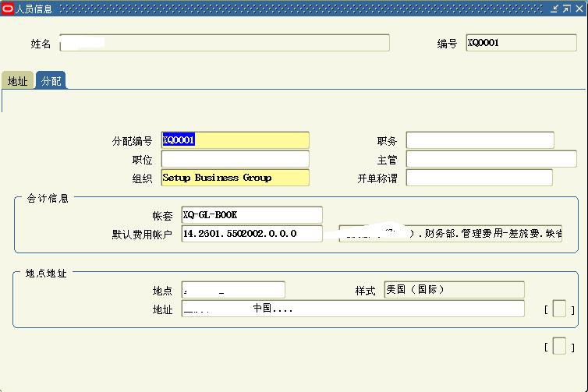Click the 地点 location field

(233, 290)
